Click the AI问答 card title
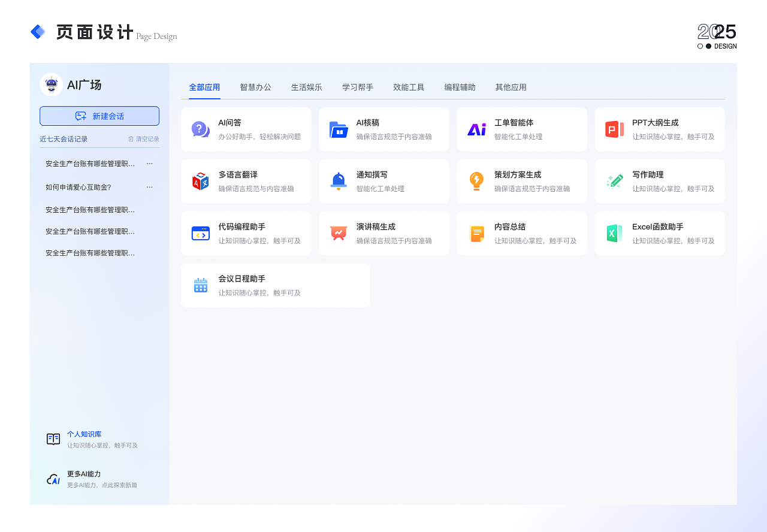 (230, 123)
